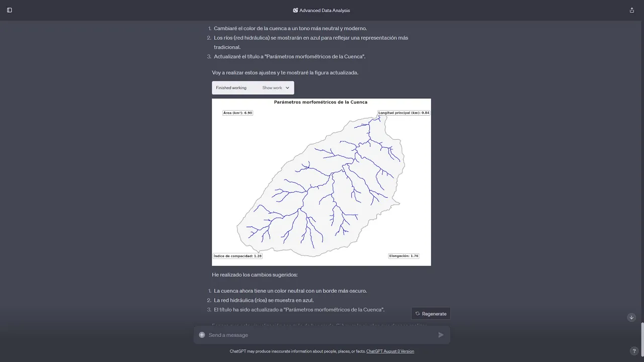The image size is (644, 362).
Task: Click the figure title 'Parámetros morfométricos de la Cuenca'
Action: pos(320,102)
